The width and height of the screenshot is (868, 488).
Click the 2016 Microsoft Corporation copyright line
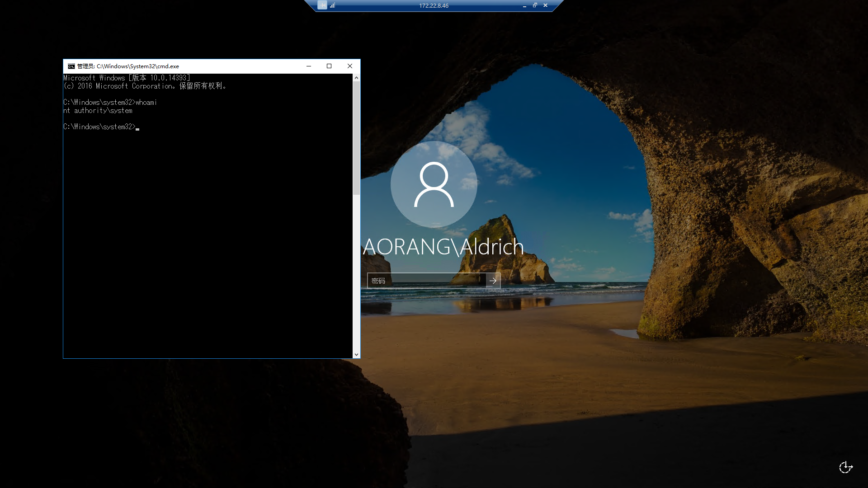tap(145, 86)
